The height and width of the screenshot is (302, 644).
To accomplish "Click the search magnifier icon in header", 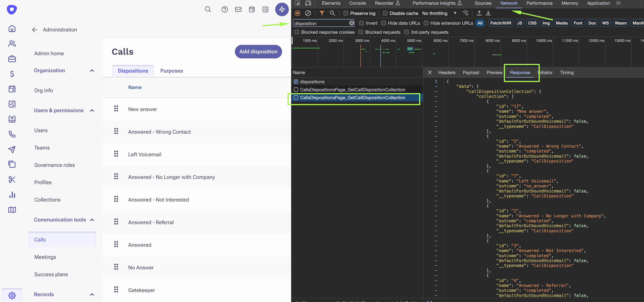I will coord(208,9).
